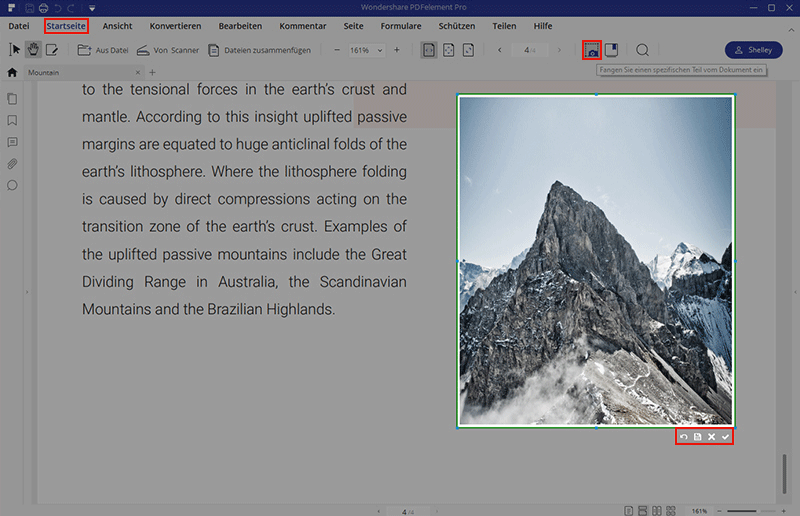
Task: Cancel the capture with the X icon
Action: tap(711, 437)
